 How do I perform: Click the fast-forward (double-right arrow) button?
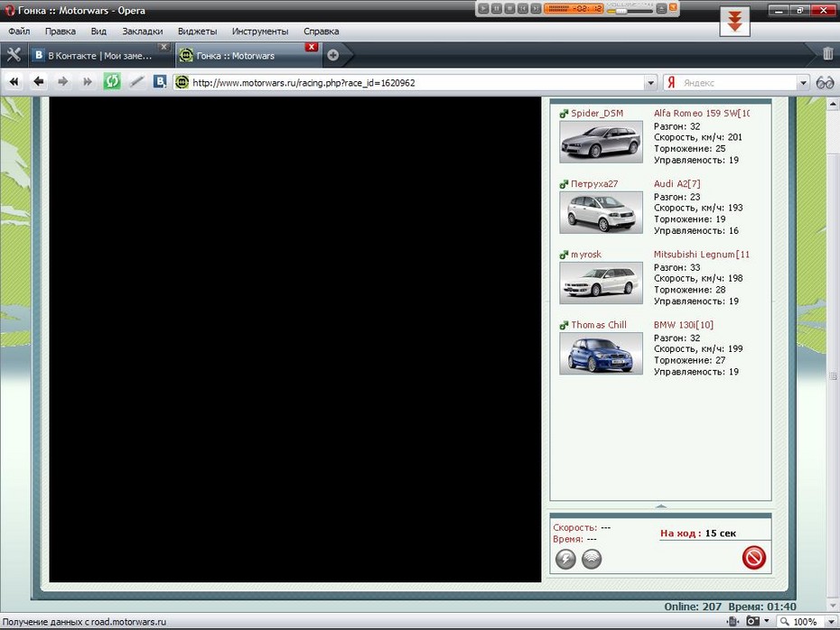coord(88,82)
